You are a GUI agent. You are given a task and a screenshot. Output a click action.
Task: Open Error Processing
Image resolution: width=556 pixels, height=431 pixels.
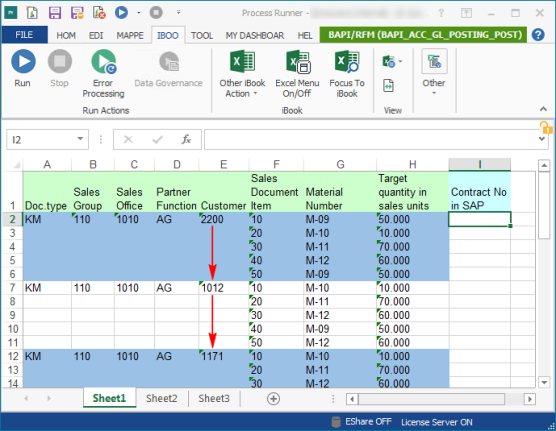103,73
